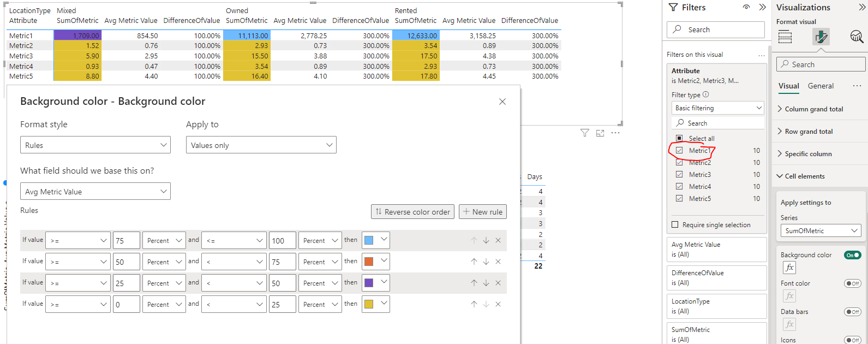Screen dimensions: 868x344
Task: Expand the Column grand total section
Action: 813,109
